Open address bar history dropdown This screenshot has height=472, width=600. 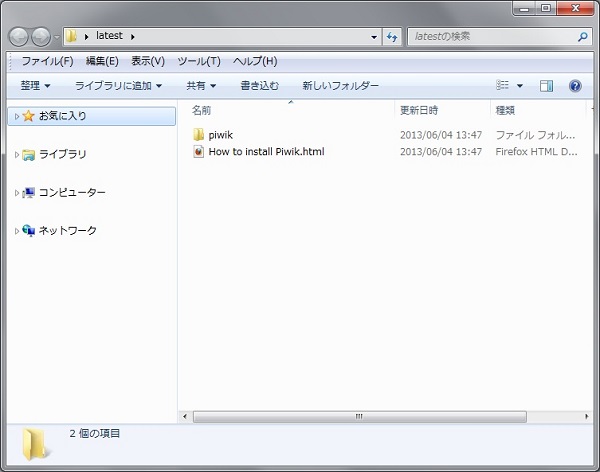tap(374, 37)
